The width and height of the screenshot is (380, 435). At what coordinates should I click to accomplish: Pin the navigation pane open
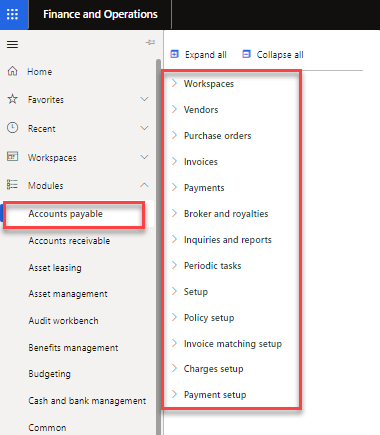click(x=150, y=43)
